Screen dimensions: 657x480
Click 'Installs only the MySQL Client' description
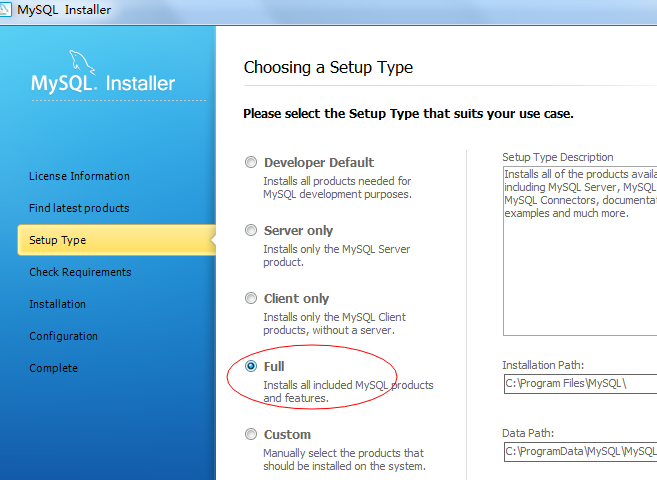click(x=334, y=323)
